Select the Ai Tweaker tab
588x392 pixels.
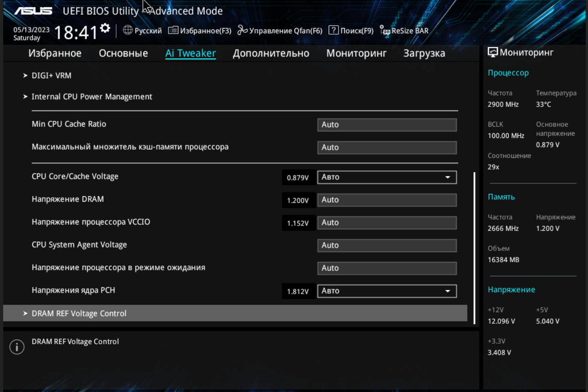pos(191,53)
